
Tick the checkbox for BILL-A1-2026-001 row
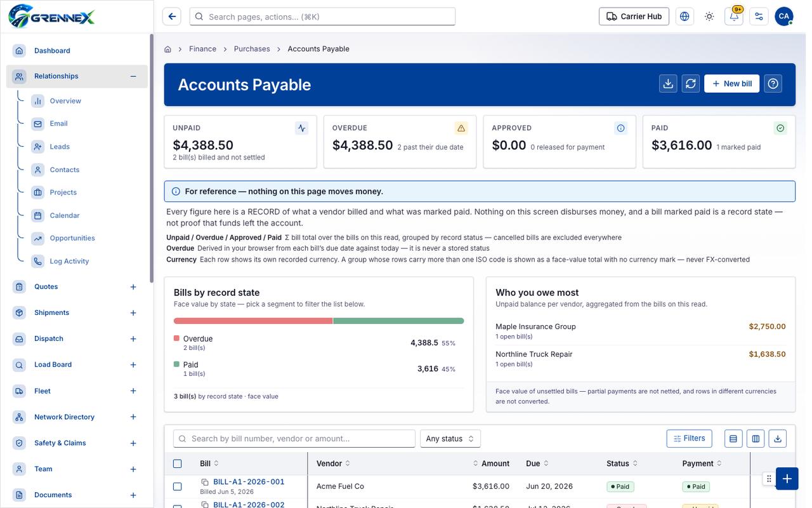coord(178,486)
